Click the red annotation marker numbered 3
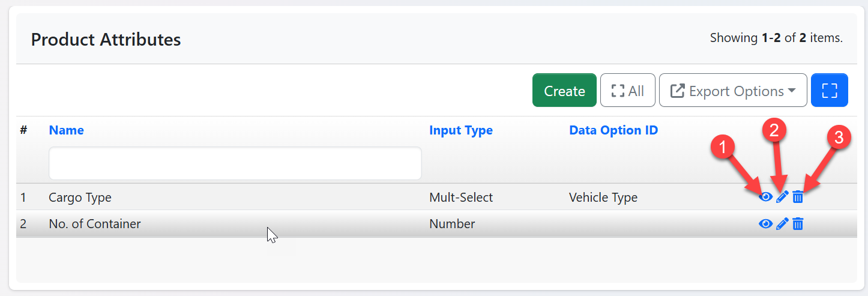The height and width of the screenshot is (296, 868). pyautogui.click(x=839, y=137)
